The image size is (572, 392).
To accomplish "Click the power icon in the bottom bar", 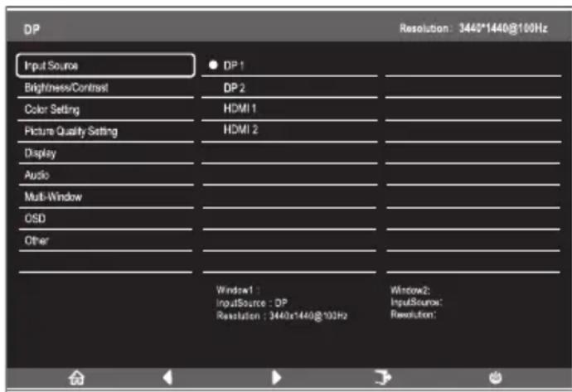I will 495,378.
